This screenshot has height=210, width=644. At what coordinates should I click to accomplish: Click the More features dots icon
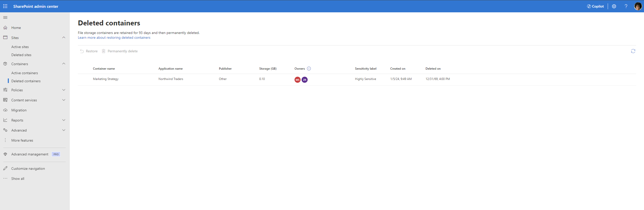5,140
